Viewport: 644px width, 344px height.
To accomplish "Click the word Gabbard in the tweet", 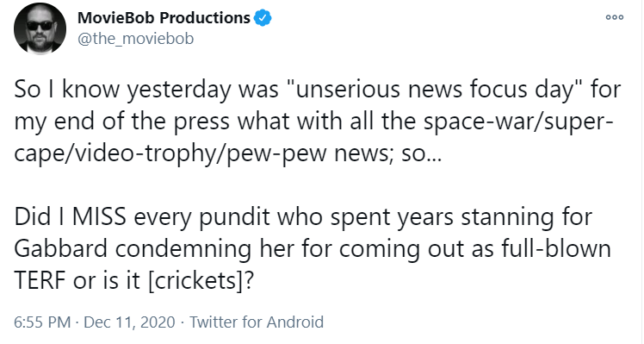I will [61, 248].
